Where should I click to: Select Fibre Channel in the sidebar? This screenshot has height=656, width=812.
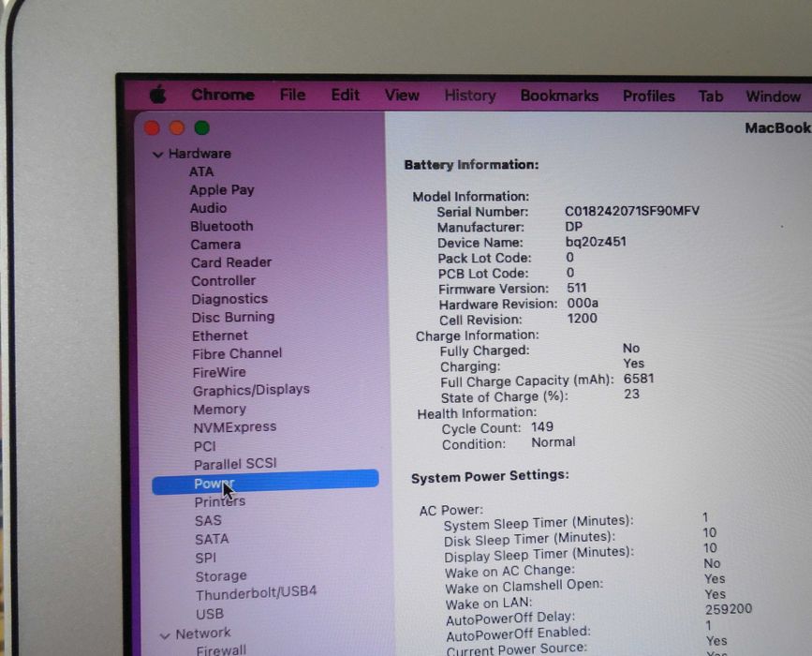(237, 353)
